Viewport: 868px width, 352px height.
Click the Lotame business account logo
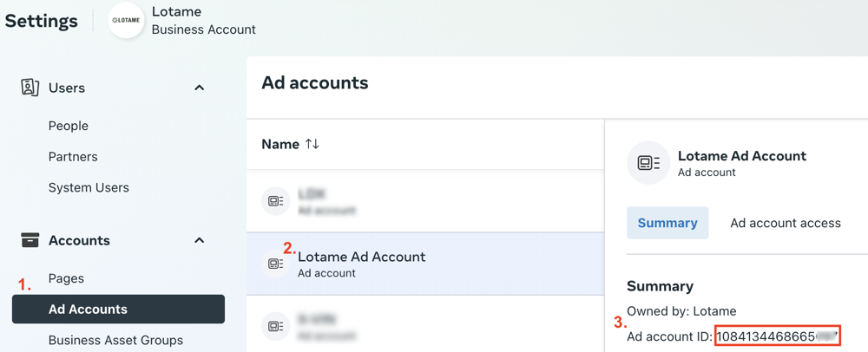(126, 21)
